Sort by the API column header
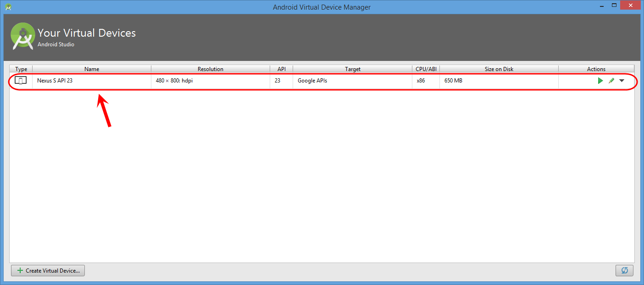 click(x=281, y=69)
